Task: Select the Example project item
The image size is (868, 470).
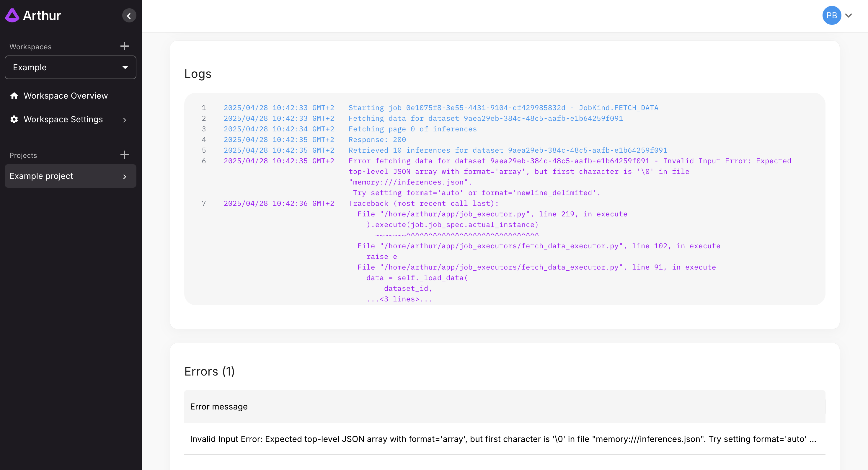Action: point(41,176)
